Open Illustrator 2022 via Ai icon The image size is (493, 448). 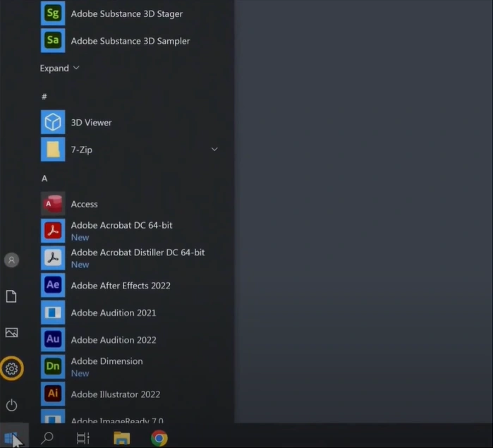pyautogui.click(x=53, y=394)
